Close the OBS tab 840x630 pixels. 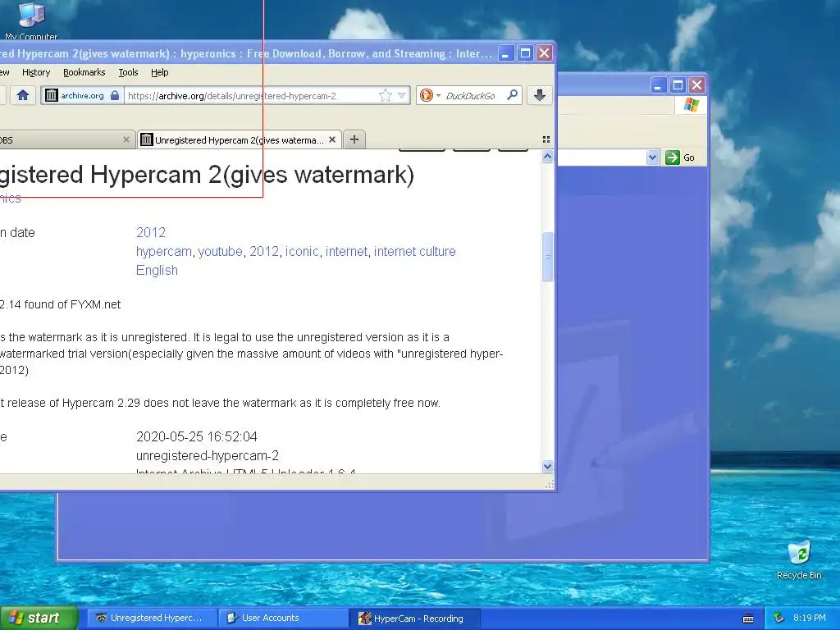click(x=126, y=139)
